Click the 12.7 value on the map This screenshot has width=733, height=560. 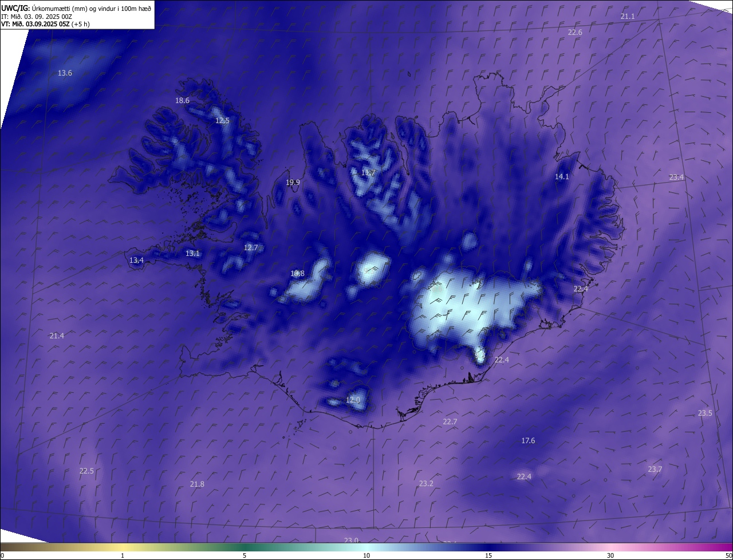(x=251, y=247)
